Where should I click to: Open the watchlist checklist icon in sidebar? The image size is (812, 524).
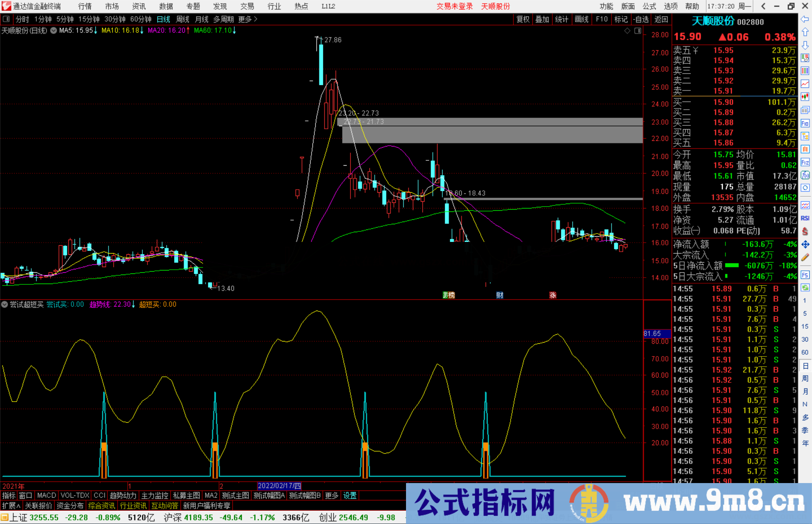click(805, 58)
